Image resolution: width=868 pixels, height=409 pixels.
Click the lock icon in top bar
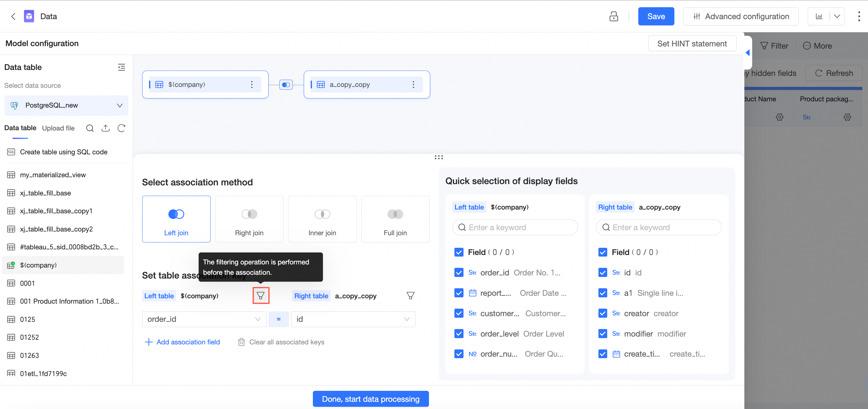613,16
